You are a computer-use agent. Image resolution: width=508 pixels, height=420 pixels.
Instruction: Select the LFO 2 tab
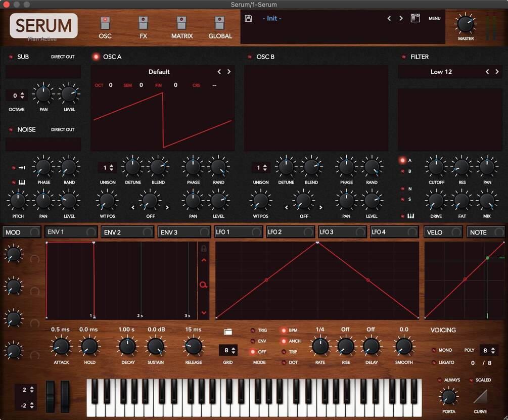click(x=290, y=232)
